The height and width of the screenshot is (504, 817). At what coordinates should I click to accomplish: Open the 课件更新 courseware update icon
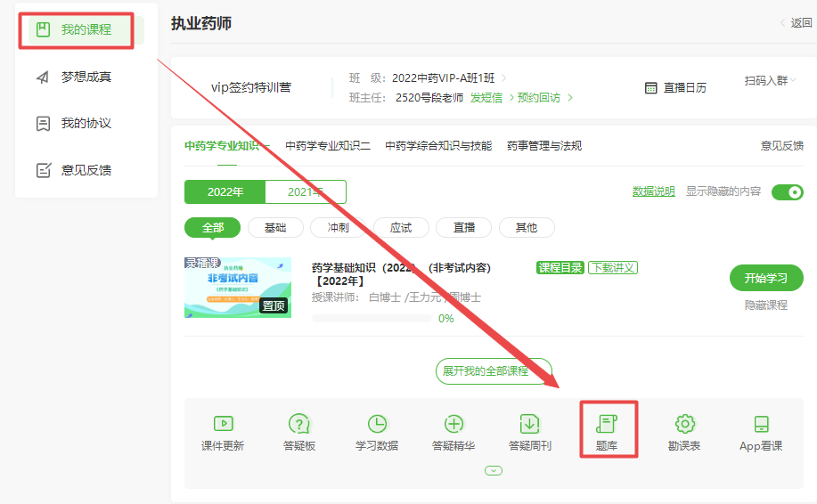pyautogui.click(x=223, y=425)
